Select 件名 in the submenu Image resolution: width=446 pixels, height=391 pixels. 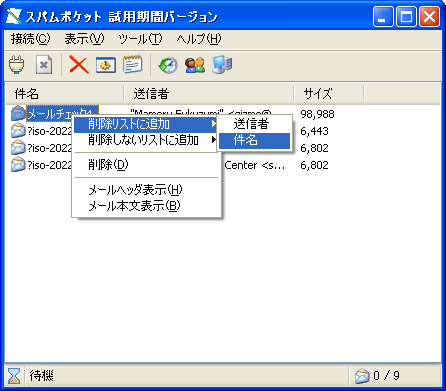(254, 140)
